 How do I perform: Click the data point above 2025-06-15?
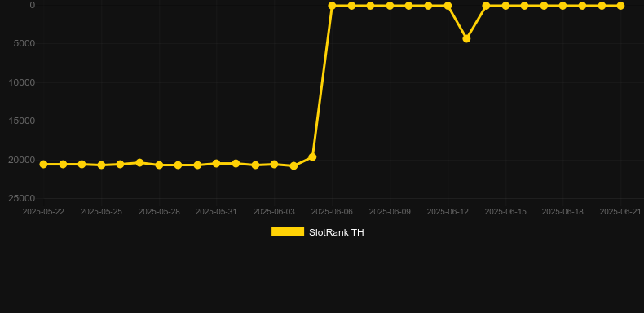[x=505, y=6]
